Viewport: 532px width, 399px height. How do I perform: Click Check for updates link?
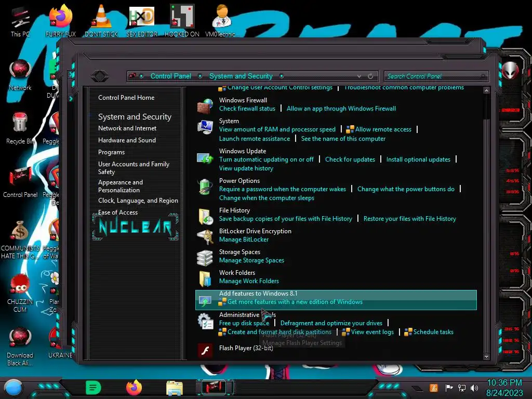tap(350, 159)
